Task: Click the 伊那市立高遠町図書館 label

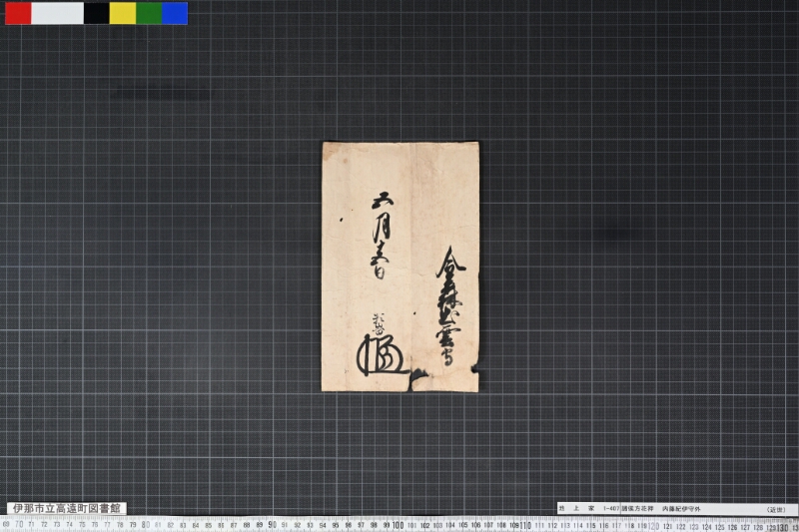Action: point(67,508)
